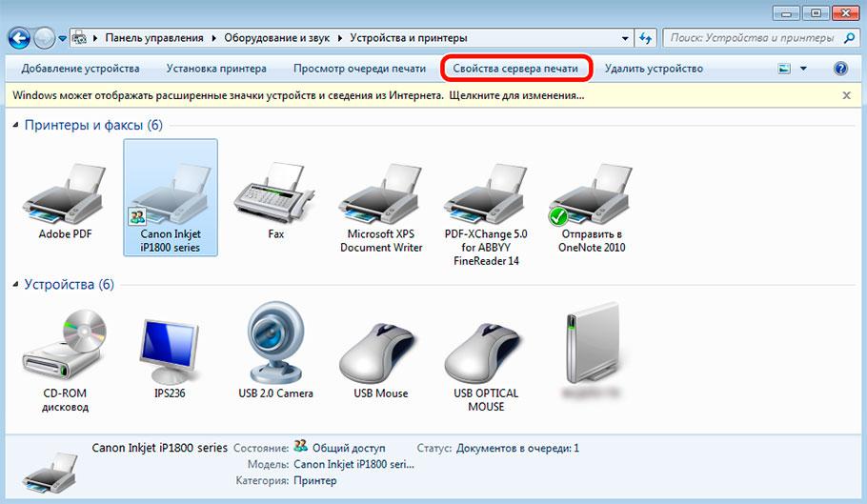The image size is (867, 504).
Task: Navigate to Панель управления breadcrumb
Action: [x=154, y=38]
